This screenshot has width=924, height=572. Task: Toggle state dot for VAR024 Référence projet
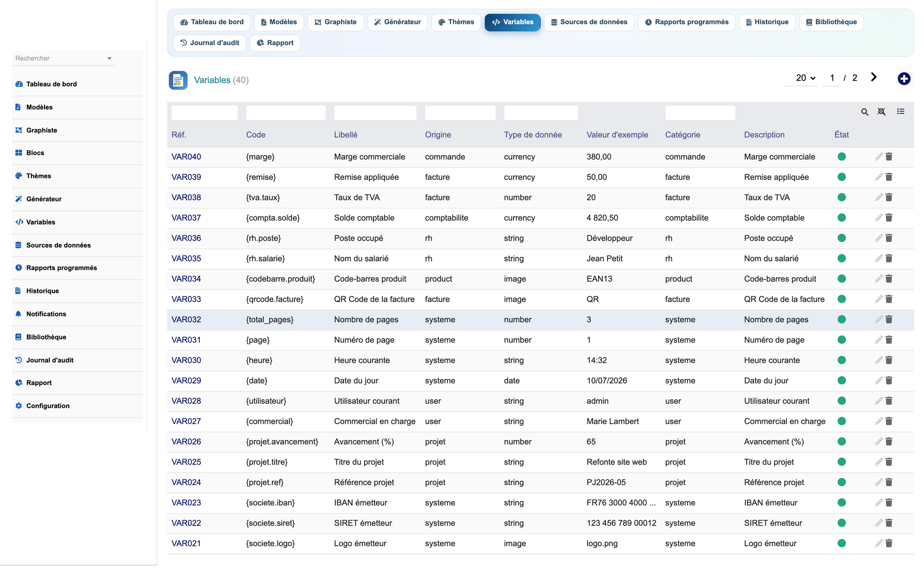coord(841,482)
